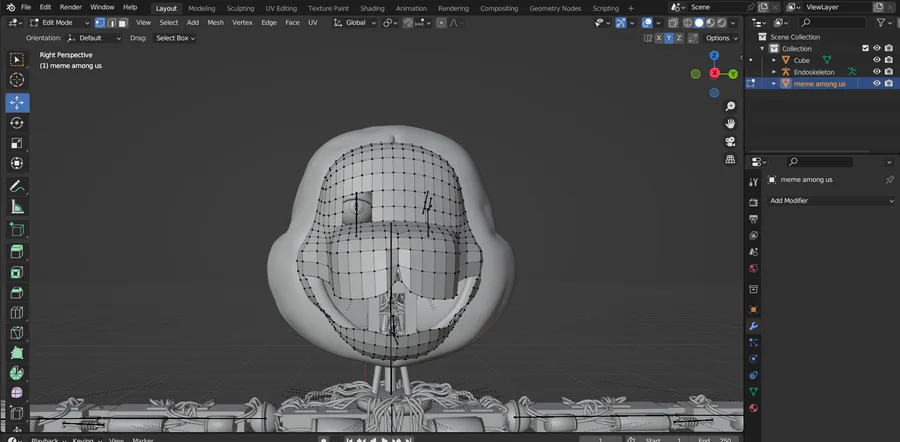Select the Smooth vertices tool

17,393
